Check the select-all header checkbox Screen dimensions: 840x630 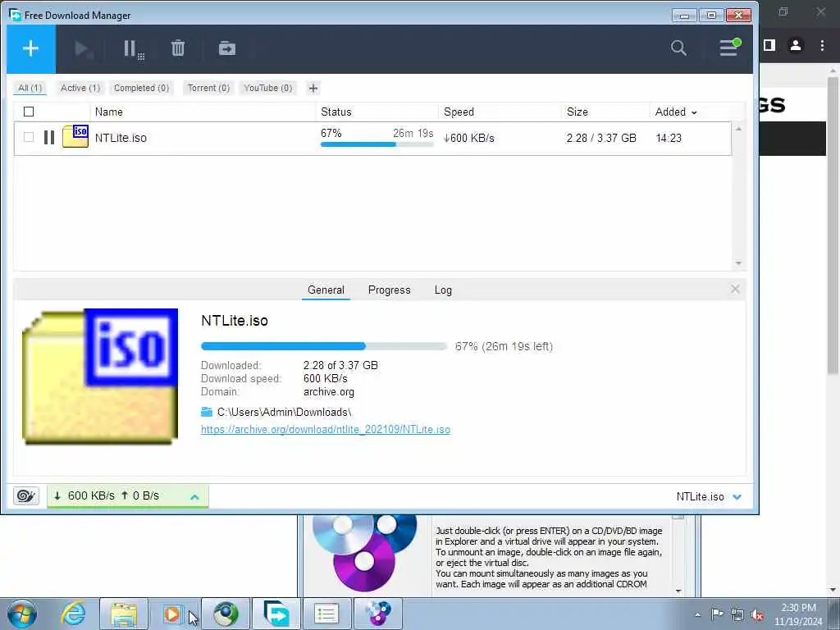(x=29, y=112)
